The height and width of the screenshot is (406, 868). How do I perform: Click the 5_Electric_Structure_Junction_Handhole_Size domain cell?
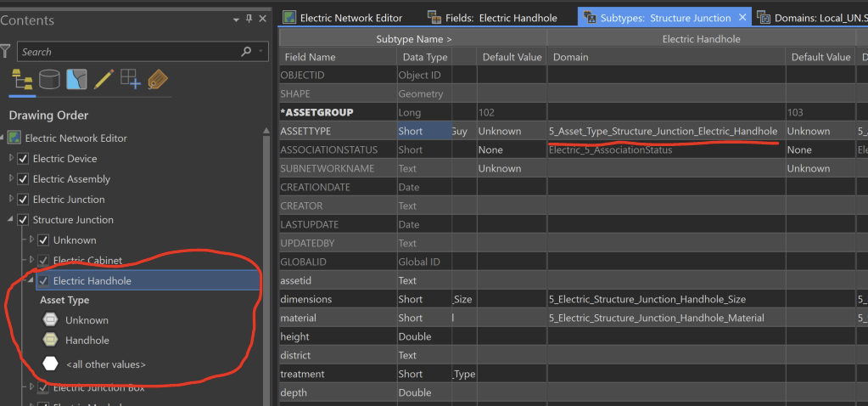pos(666,299)
